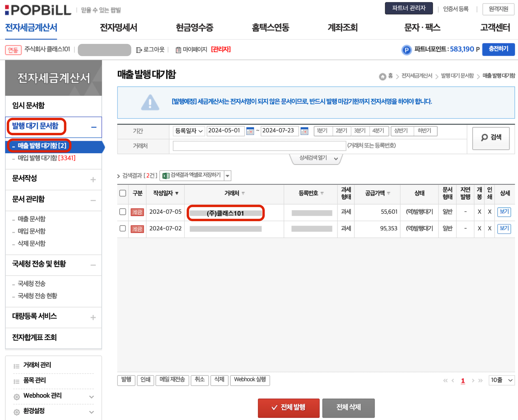
Task: Open the 현금영수증 top menu
Action: point(194,27)
